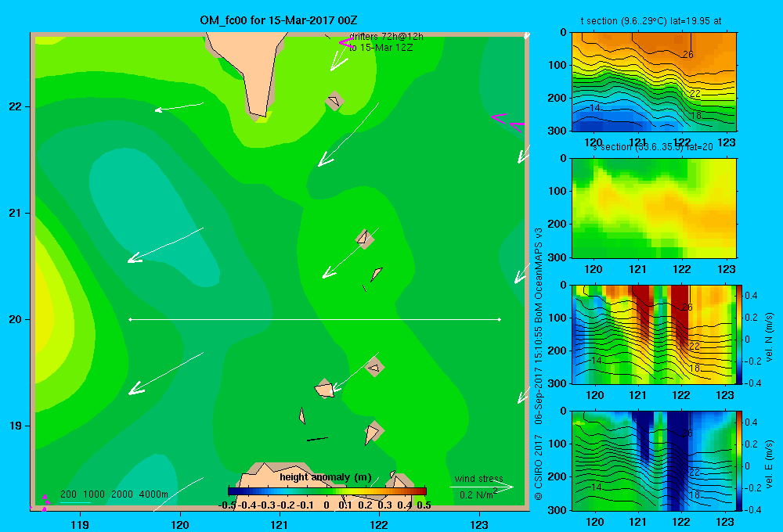Click the -0.4 tick on the vel. N colorbar
Viewport: 783px width, 532px height.
point(752,383)
